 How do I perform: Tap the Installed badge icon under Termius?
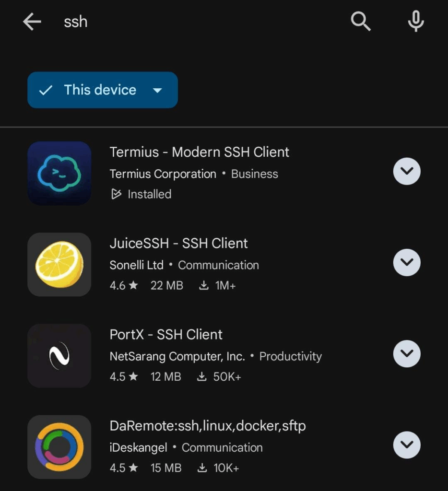pos(116,194)
